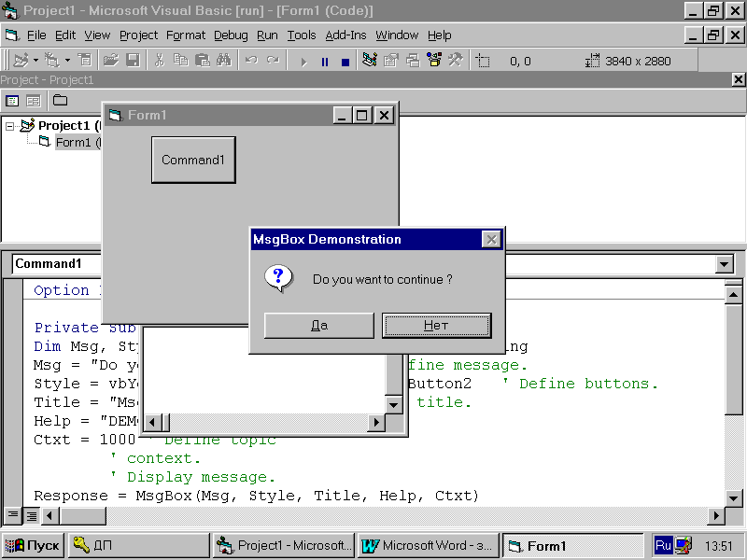The image size is (747, 560).
Task: Close the MsgBox Demonstration dialog
Action: click(x=491, y=239)
